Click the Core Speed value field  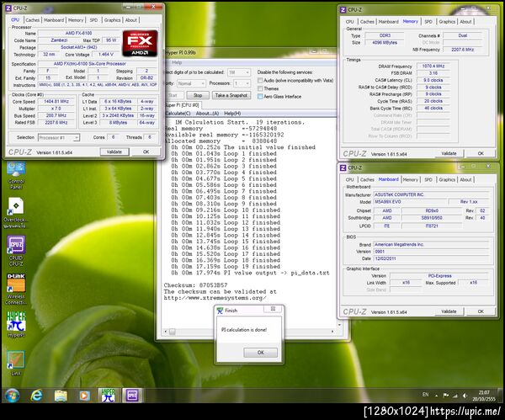tap(56, 102)
